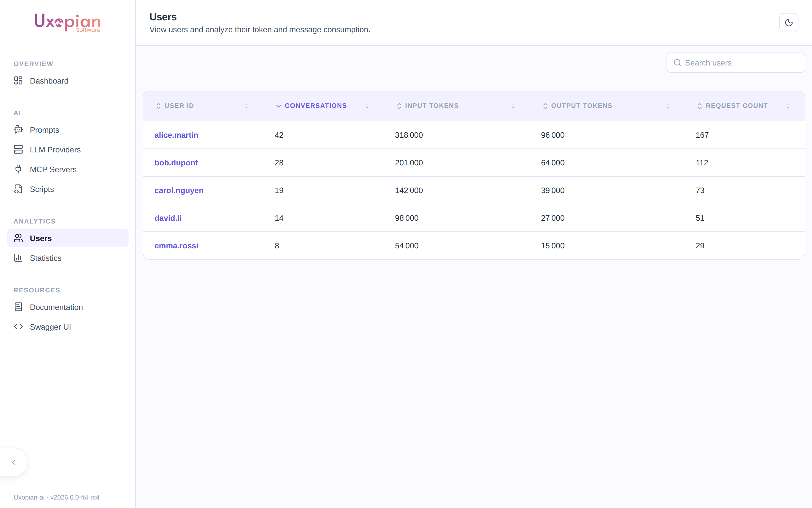Open user emma.rossi
Image resolution: width=812 pixels, height=508 pixels.
point(176,246)
